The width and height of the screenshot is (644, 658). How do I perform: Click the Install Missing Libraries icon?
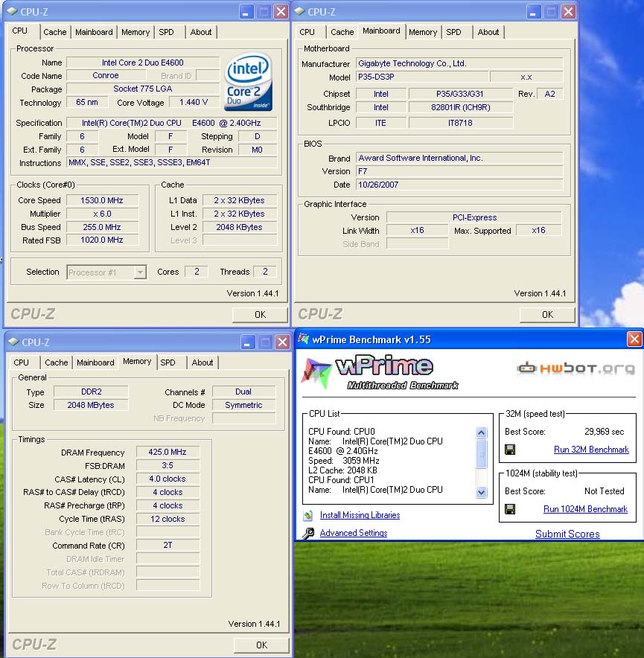coord(308,515)
